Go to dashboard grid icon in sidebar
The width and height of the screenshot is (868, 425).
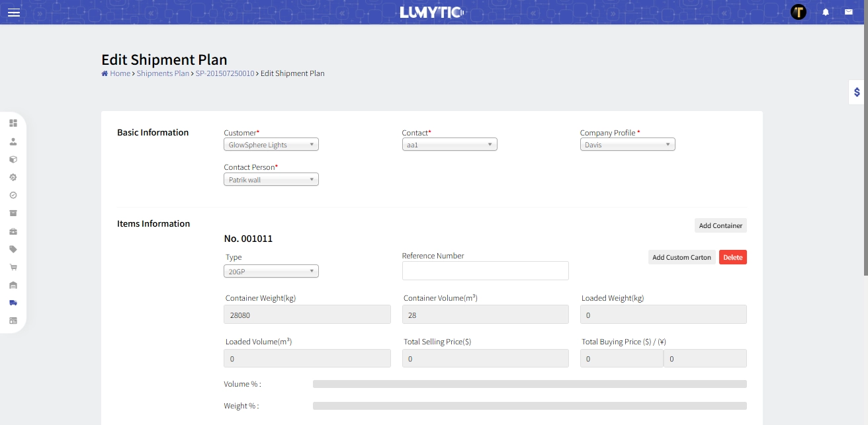click(13, 123)
